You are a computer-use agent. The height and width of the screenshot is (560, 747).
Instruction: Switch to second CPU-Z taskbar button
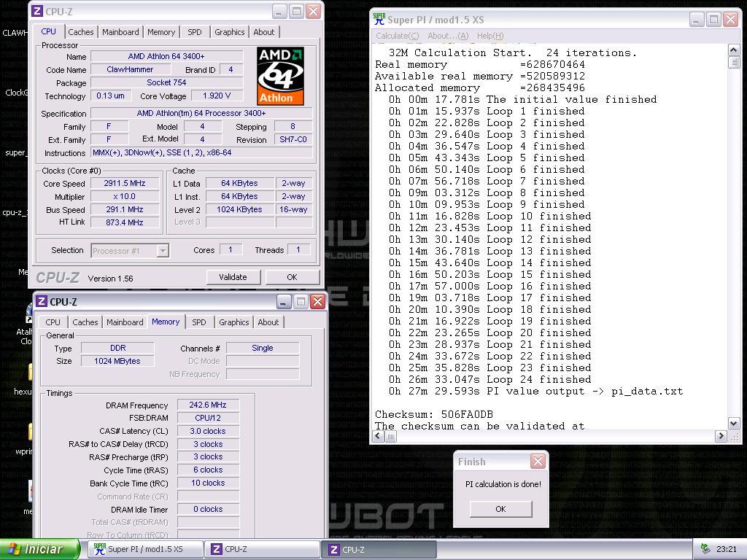click(x=379, y=549)
